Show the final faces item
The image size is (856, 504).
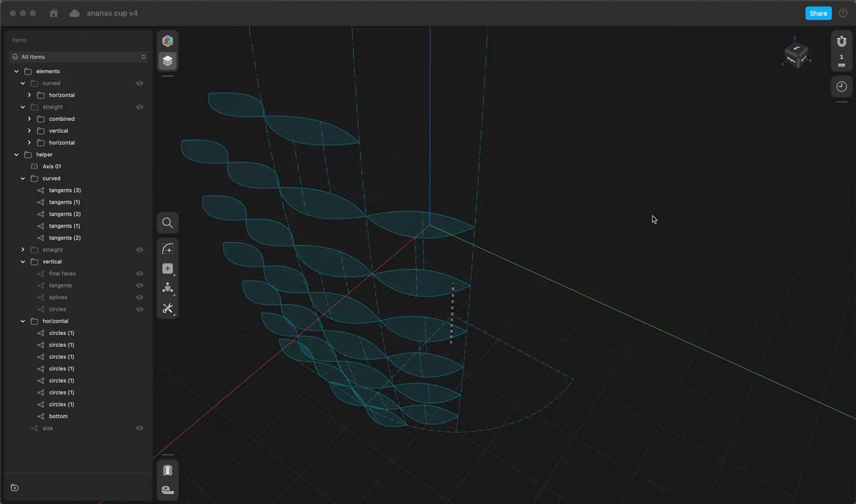tap(140, 273)
